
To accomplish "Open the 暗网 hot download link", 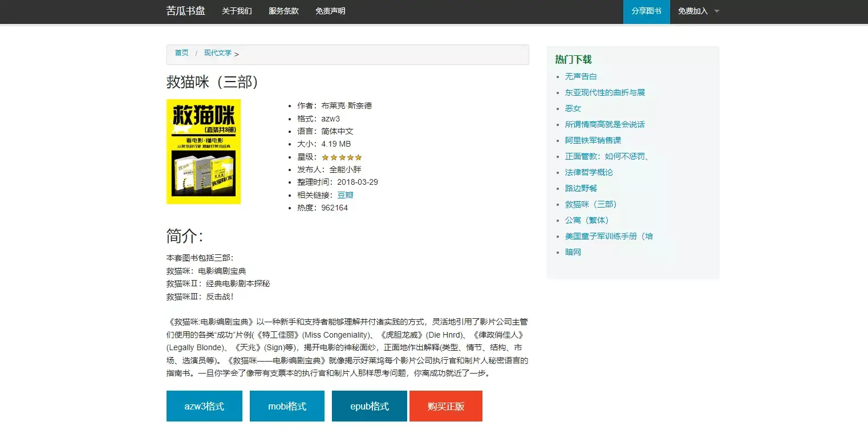I will pyautogui.click(x=573, y=252).
